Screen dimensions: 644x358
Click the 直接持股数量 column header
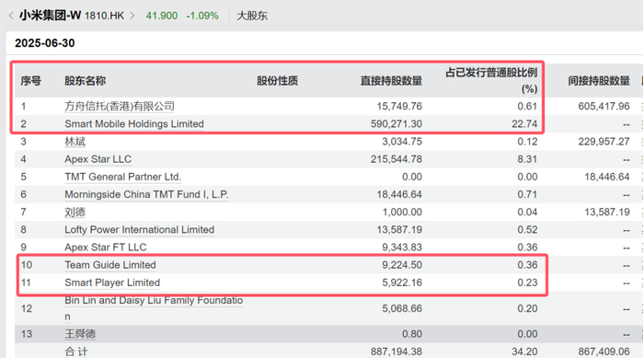[x=391, y=81]
